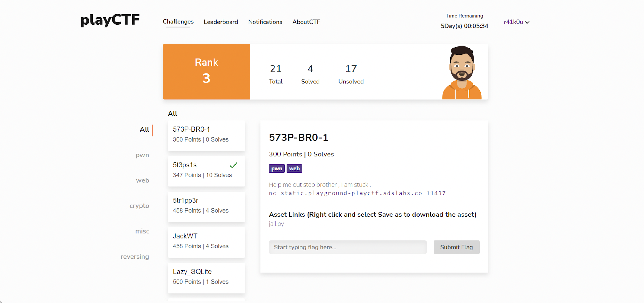Click the 17 Unsolved stat
Viewport: 644px width, 303px height.
click(x=351, y=74)
